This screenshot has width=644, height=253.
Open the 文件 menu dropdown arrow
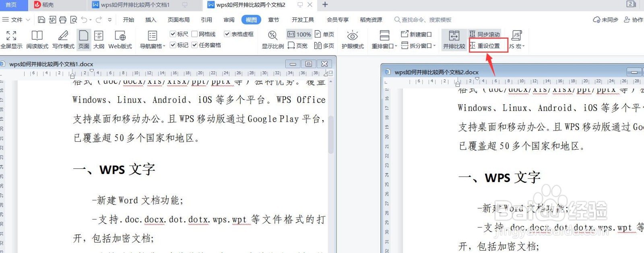pos(28,19)
